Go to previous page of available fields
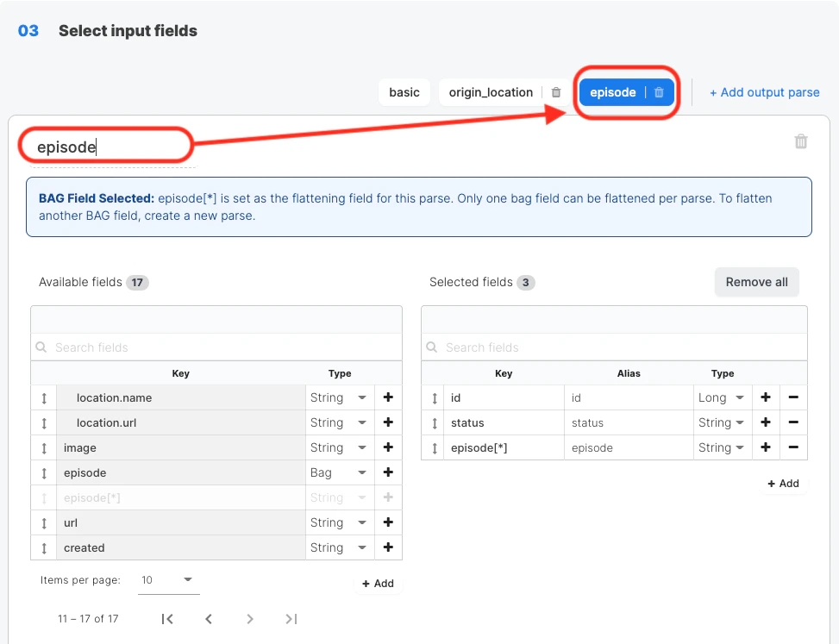The width and height of the screenshot is (839, 644). click(x=209, y=618)
